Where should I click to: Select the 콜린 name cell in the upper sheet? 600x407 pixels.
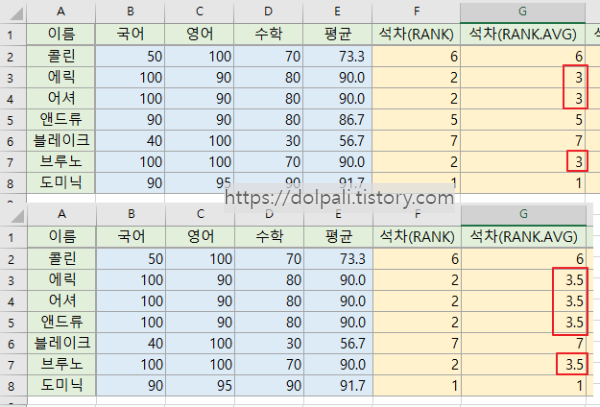61,57
